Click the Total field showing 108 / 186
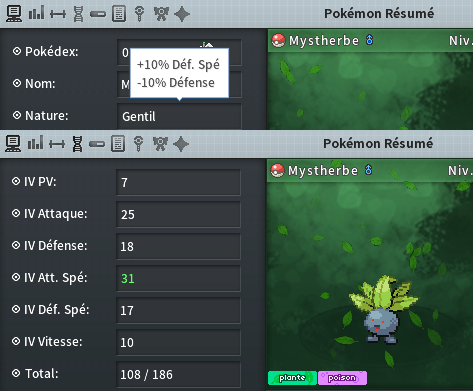 coord(178,374)
